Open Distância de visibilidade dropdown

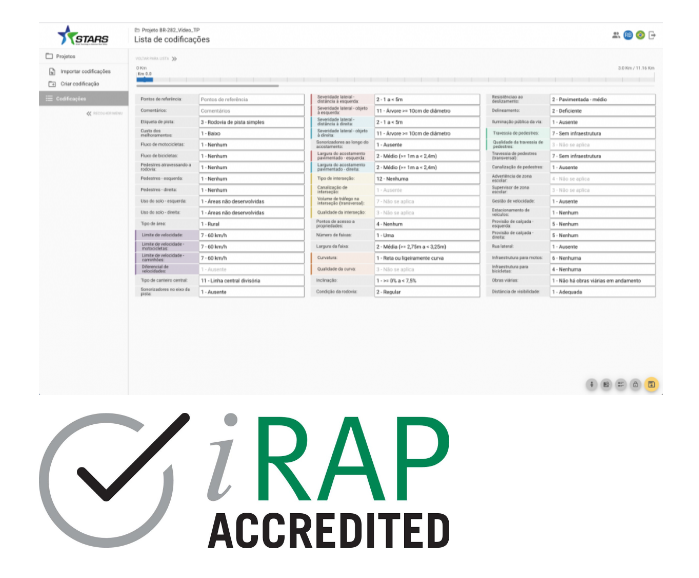pyautogui.click(x=603, y=292)
